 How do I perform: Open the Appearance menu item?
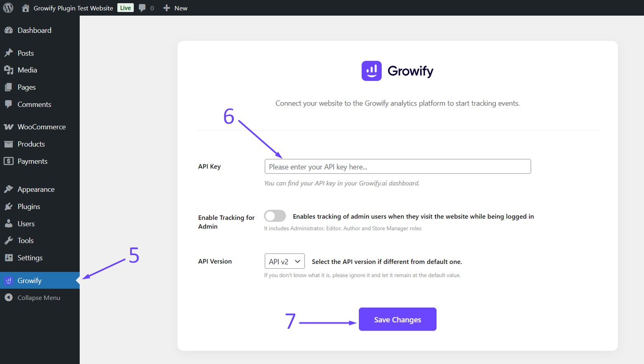click(x=36, y=189)
